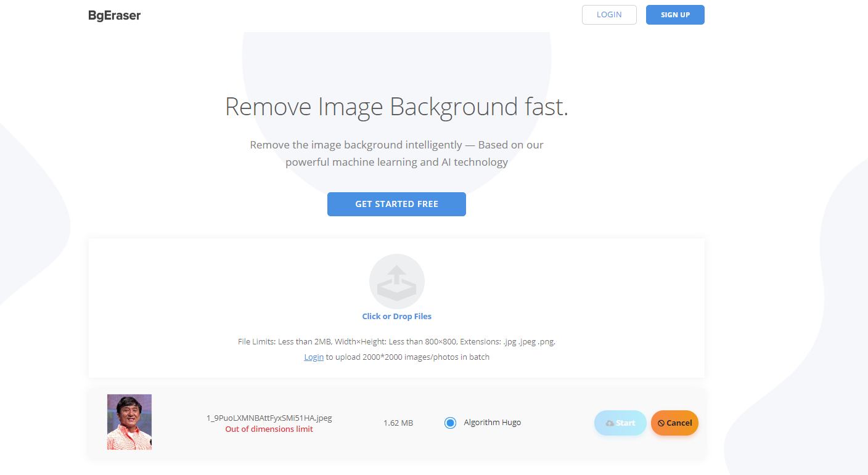Click the 1.62 MB file size
868x475 pixels.
click(398, 423)
